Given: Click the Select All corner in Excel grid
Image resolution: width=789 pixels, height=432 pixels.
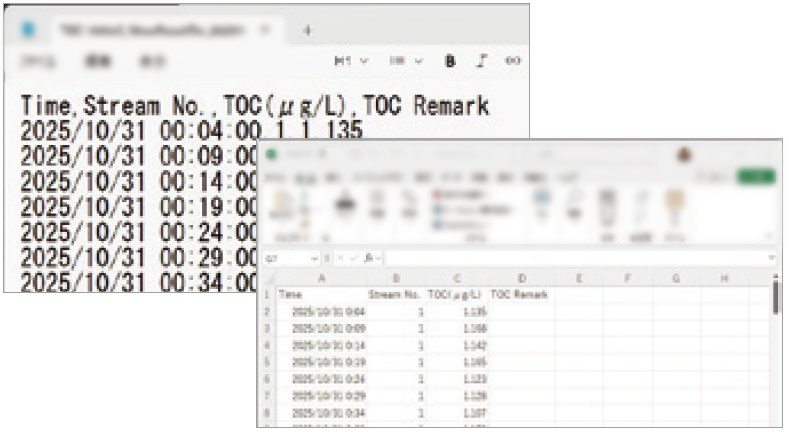Looking at the screenshot, I should click(269, 278).
